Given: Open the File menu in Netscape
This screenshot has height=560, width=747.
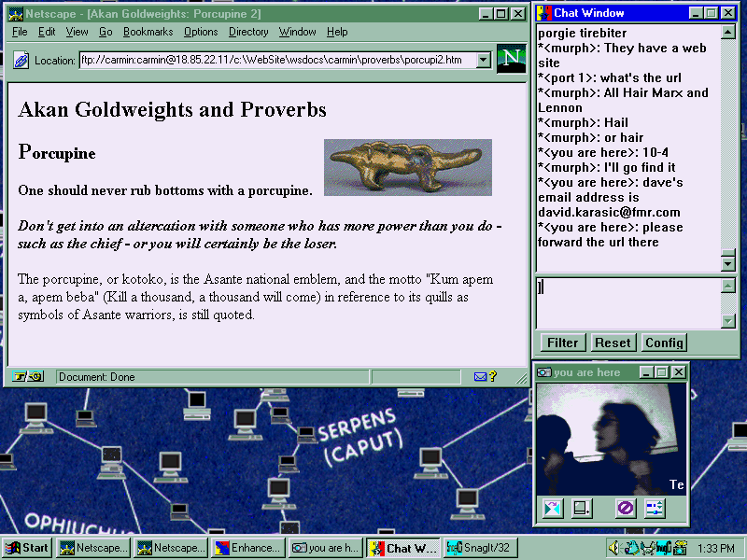Looking at the screenshot, I should (x=20, y=32).
